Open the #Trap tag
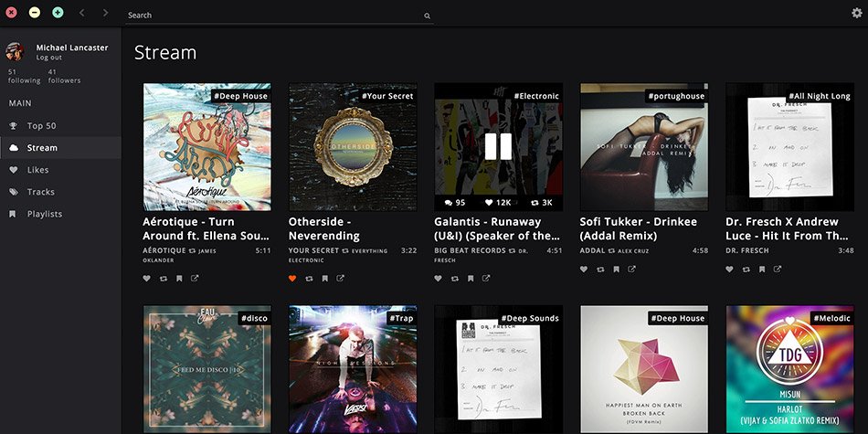The image size is (868, 434). click(x=401, y=318)
